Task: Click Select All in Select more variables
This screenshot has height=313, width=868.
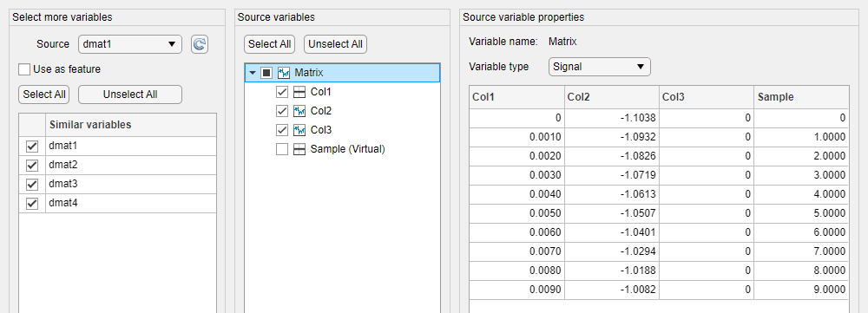Action: pos(43,95)
